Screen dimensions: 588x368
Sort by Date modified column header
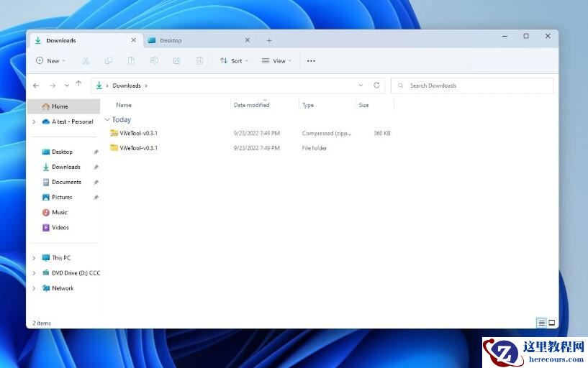click(251, 105)
